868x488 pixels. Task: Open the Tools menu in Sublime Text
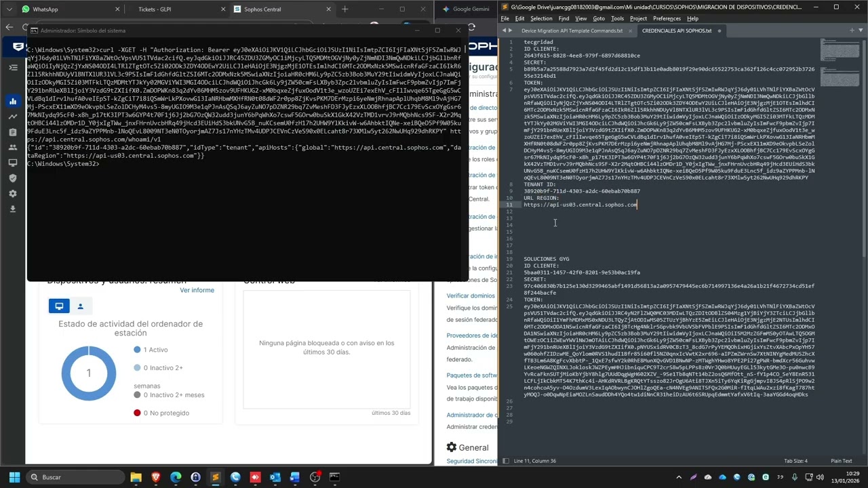(617, 18)
